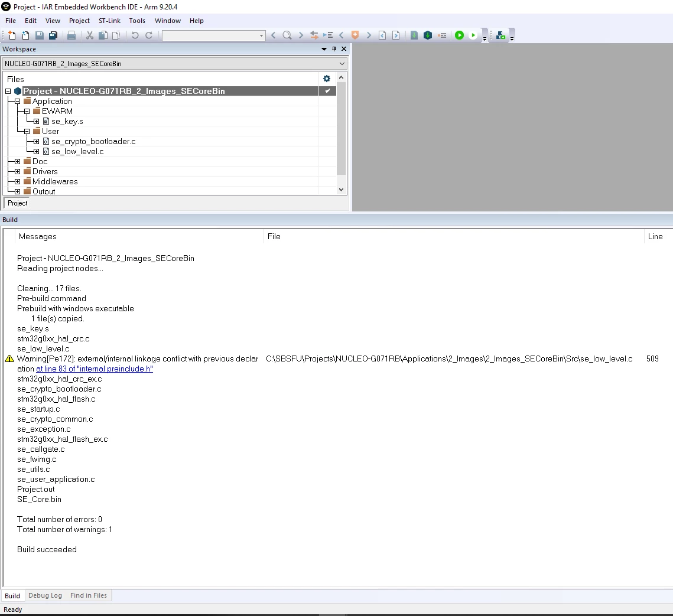Navigate backward in the editor history

[382, 35]
